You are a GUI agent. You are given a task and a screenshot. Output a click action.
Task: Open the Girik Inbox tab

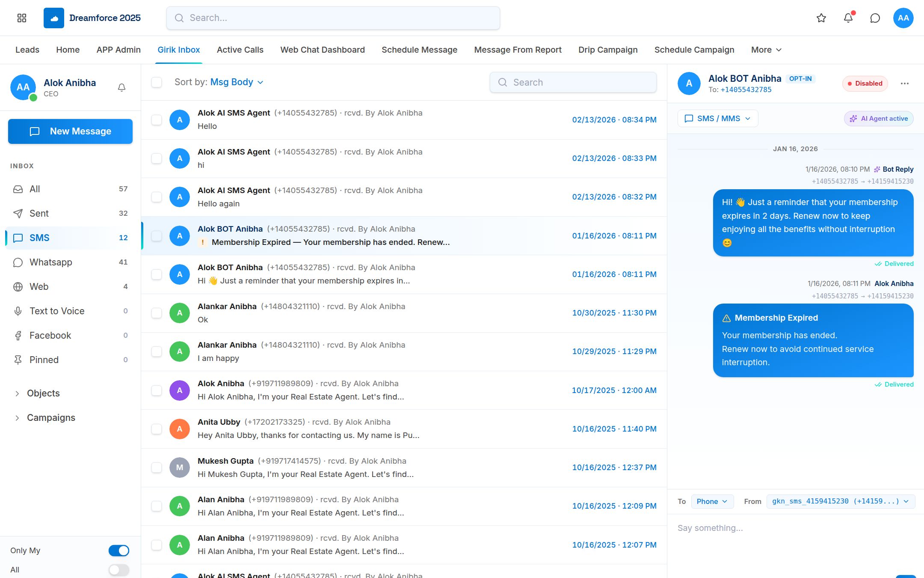(178, 50)
